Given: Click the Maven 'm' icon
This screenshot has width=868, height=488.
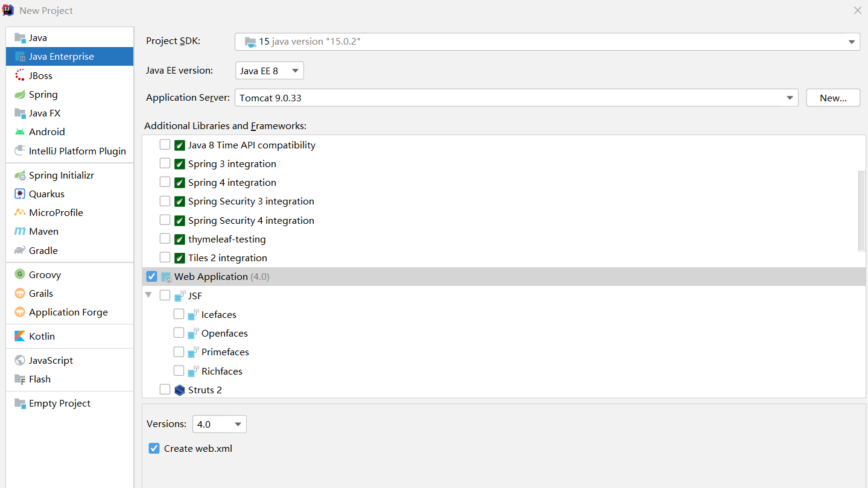Looking at the screenshot, I should pyautogui.click(x=20, y=231).
